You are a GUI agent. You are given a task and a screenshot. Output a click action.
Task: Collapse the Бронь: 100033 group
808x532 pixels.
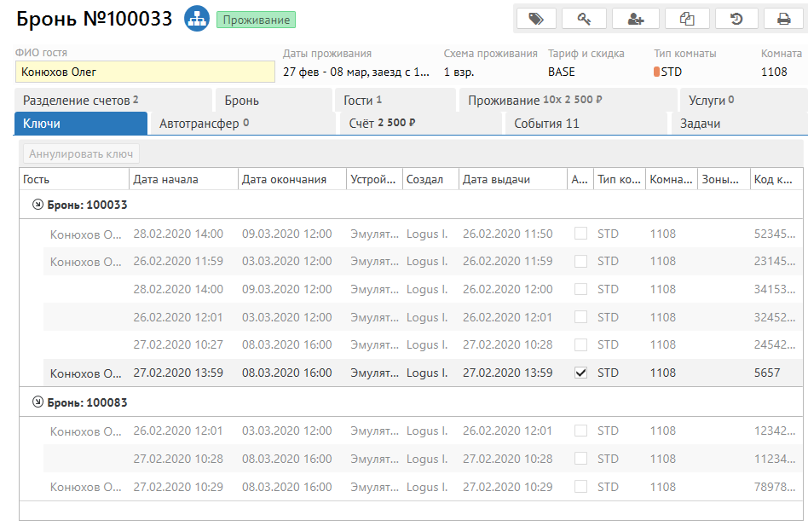click(x=38, y=205)
